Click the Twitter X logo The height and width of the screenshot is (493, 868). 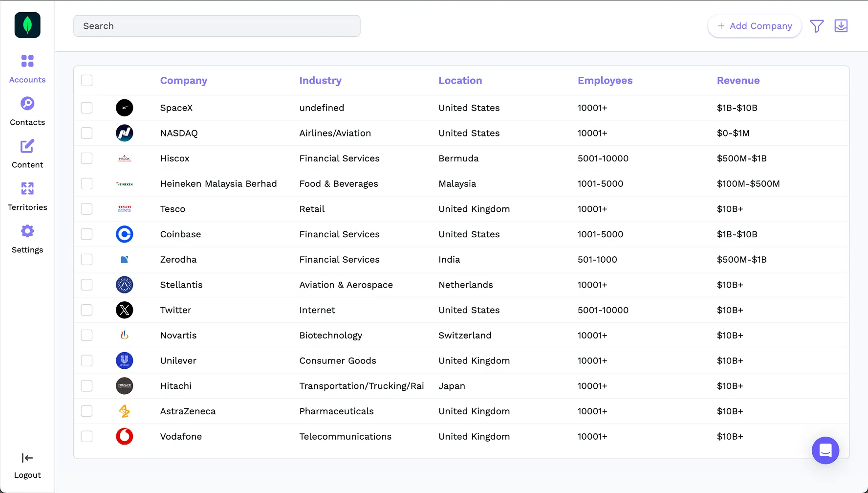point(125,310)
